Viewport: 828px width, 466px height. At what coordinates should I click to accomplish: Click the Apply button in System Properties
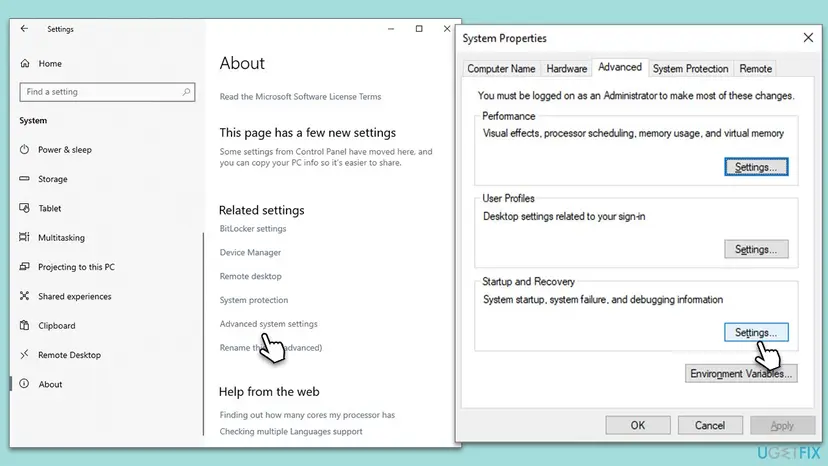coord(782,425)
